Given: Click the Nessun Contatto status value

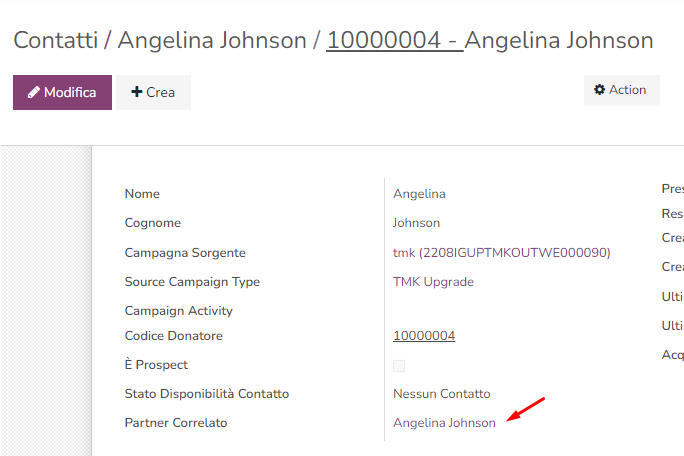Looking at the screenshot, I should tap(441, 394).
